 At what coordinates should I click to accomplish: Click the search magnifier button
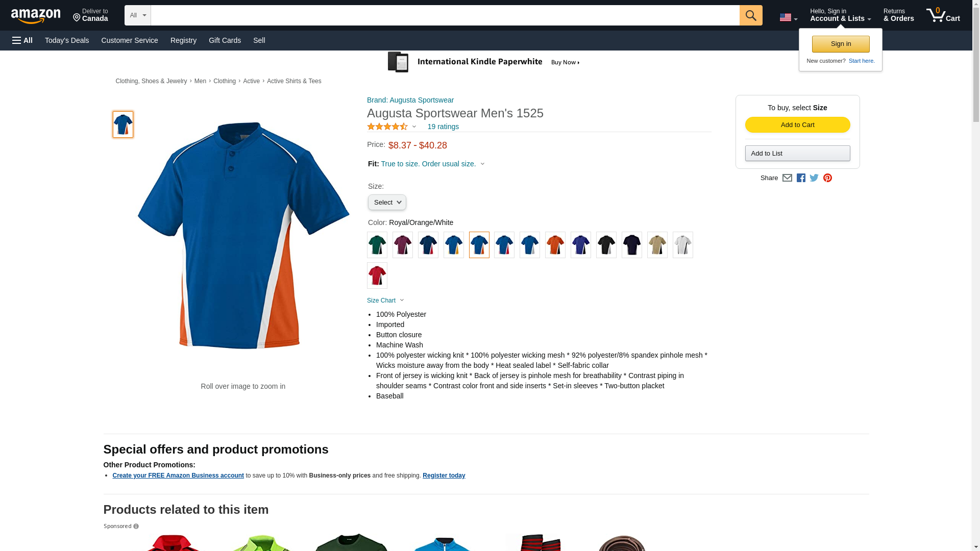pos(750,15)
